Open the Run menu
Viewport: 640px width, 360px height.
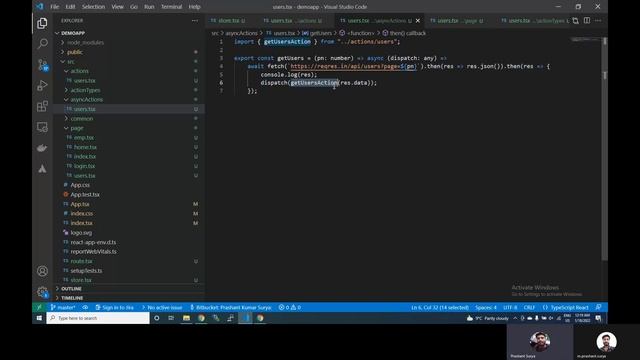149,7
